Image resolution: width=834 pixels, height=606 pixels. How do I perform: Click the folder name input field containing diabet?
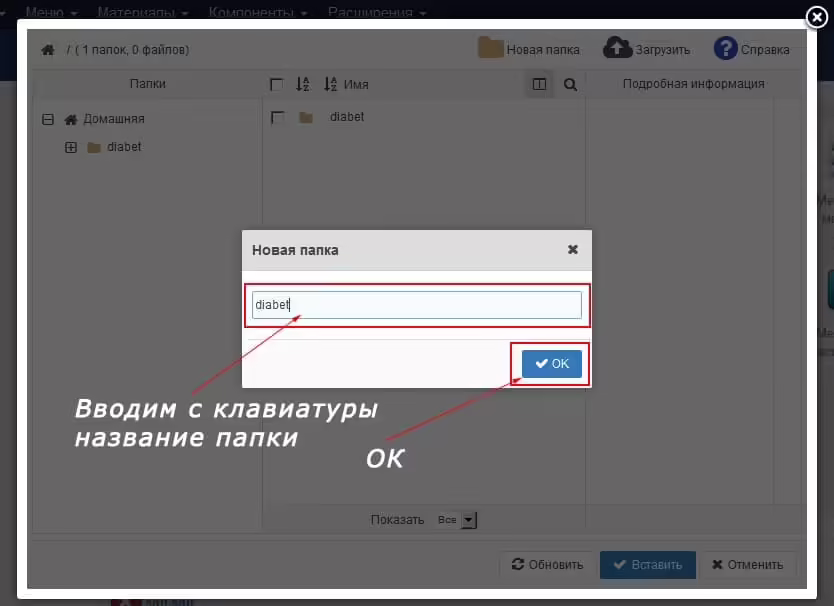(416, 305)
